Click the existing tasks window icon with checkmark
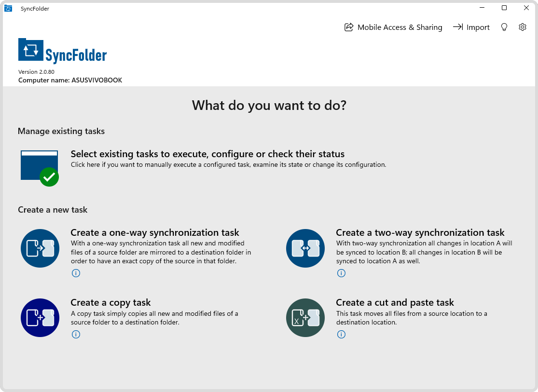The image size is (538, 392). click(40, 168)
